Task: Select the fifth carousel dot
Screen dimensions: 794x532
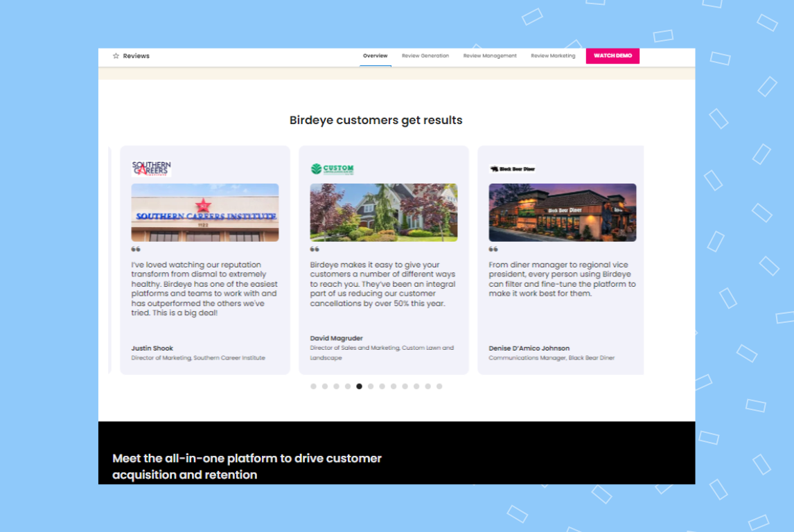Action: tap(359, 386)
